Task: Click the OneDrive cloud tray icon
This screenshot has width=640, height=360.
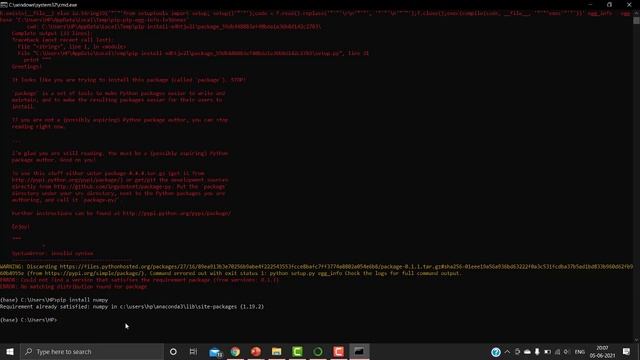Action: point(527,351)
